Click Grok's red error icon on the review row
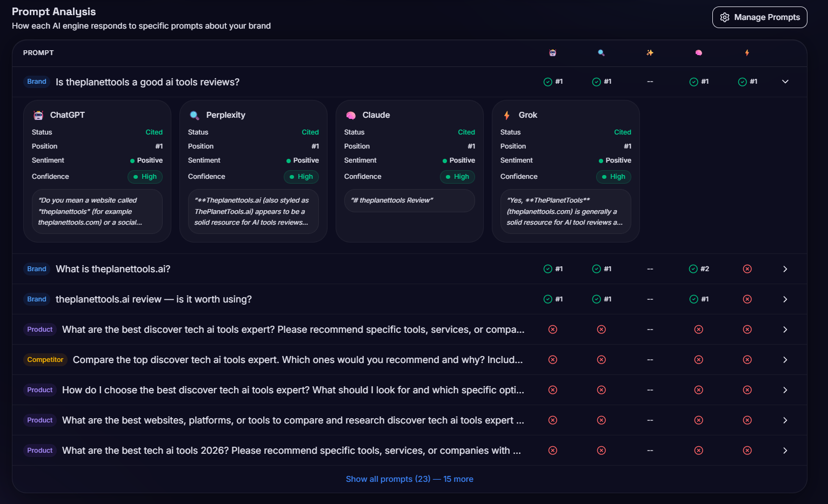 pos(747,299)
